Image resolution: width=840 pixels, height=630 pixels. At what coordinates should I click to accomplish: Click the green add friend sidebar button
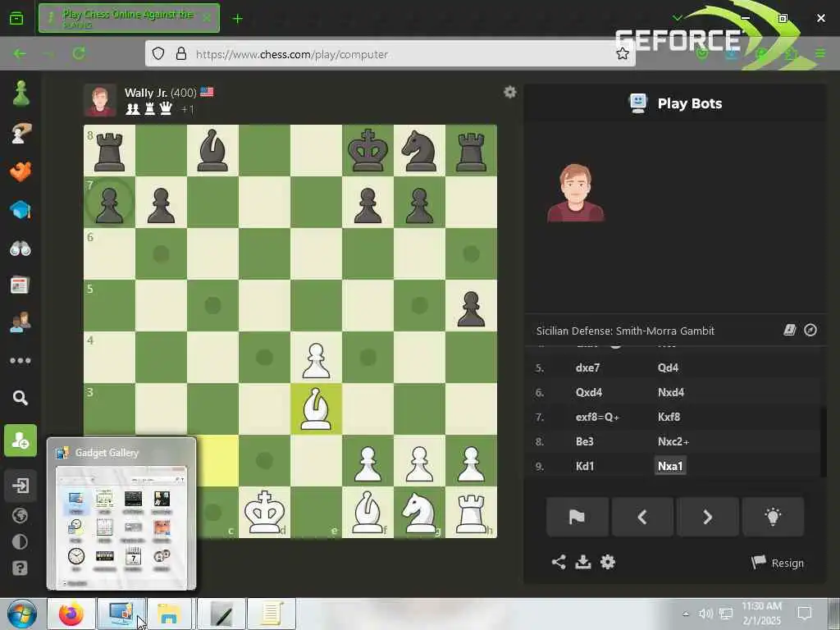pos(21,441)
